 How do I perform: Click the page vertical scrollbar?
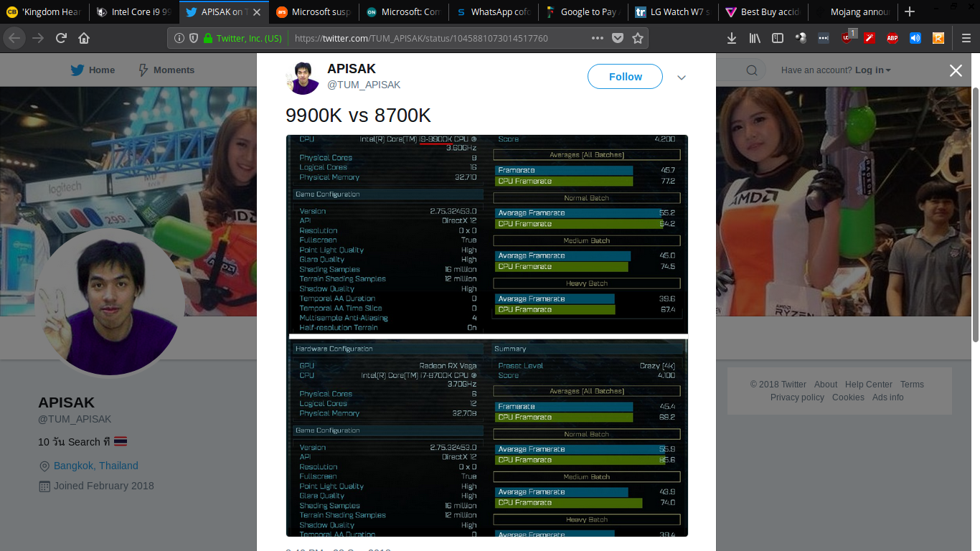[x=975, y=215]
